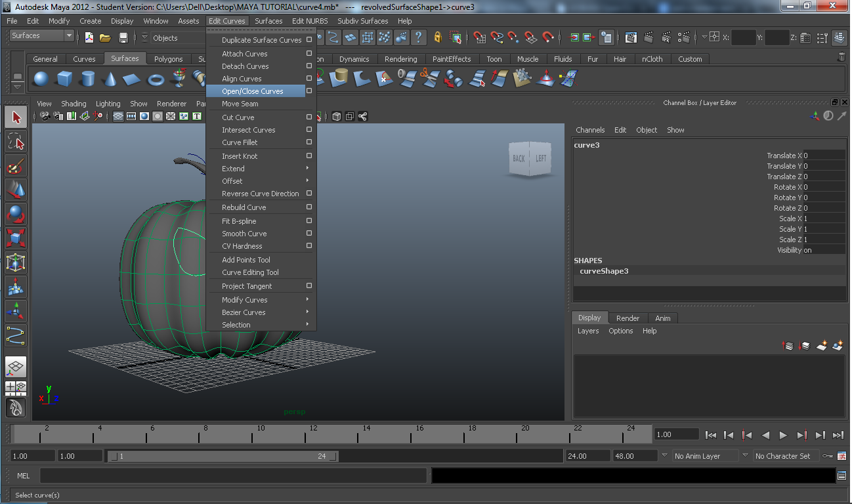The height and width of the screenshot is (504, 852).
Task: Toggle channel box manipulator axes icon
Action: (x=815, y=115)
